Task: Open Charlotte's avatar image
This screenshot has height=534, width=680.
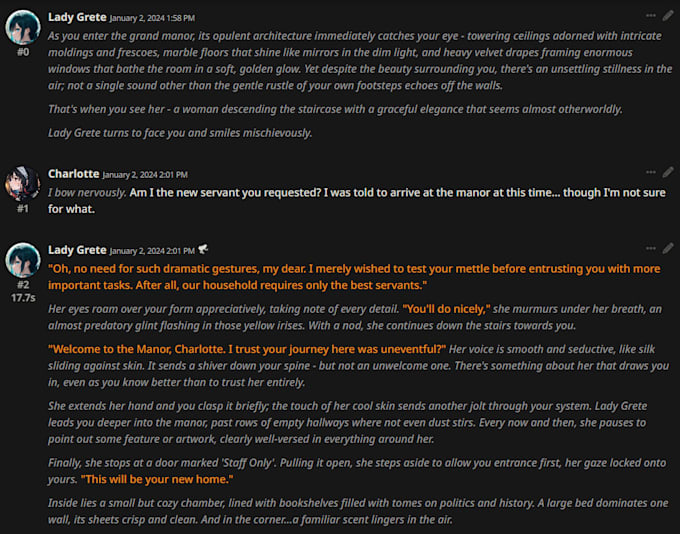Action: [22, 183]
